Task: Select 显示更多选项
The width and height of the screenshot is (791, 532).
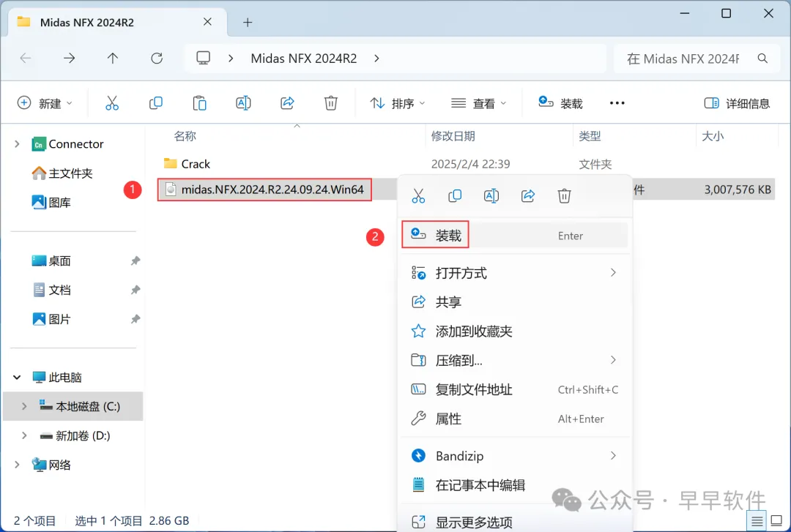Action: pos(515,522)
